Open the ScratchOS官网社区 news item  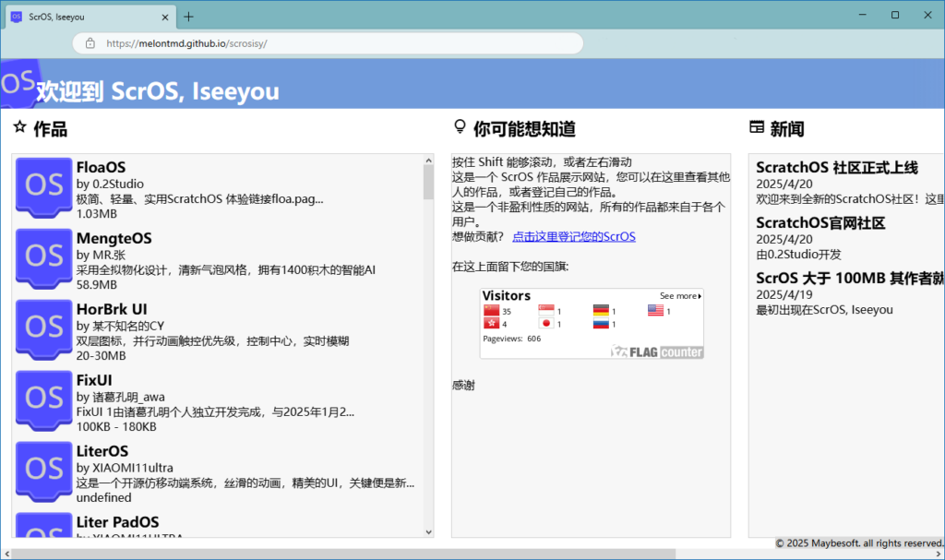[820, 222]
